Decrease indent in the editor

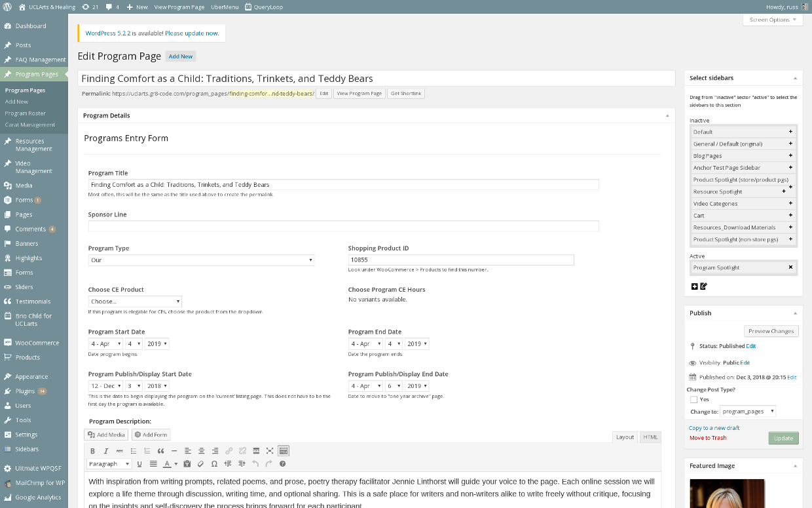(228, 464)
